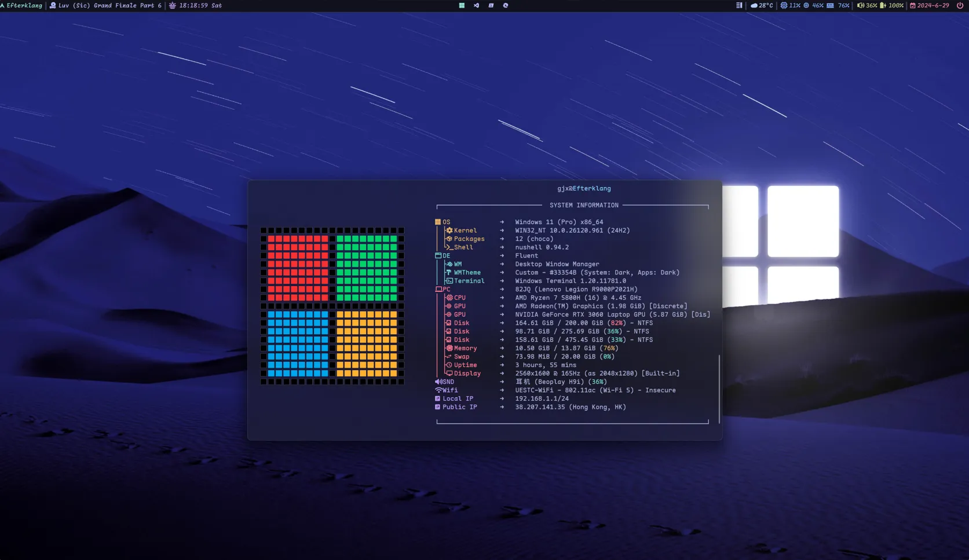The image size is (969, 560).
Task: Click the CPU usage 11% indicator
Action: tap(790, 5)
